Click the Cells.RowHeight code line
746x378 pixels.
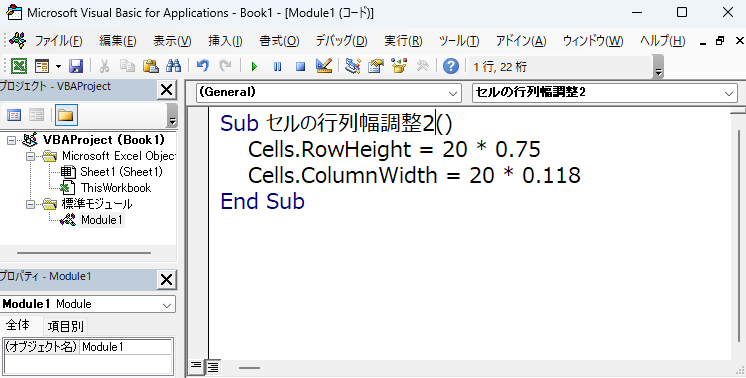[x=394, y=149]
